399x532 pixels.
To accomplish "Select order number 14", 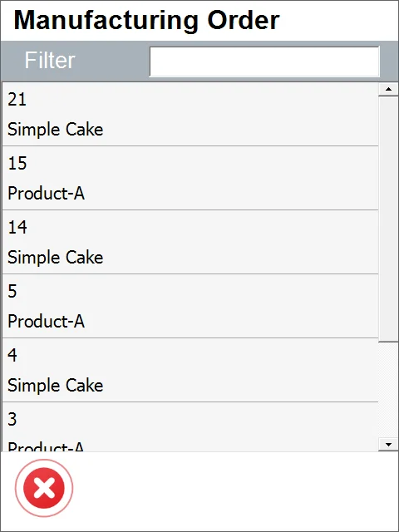I will click(x=17, y=227).
